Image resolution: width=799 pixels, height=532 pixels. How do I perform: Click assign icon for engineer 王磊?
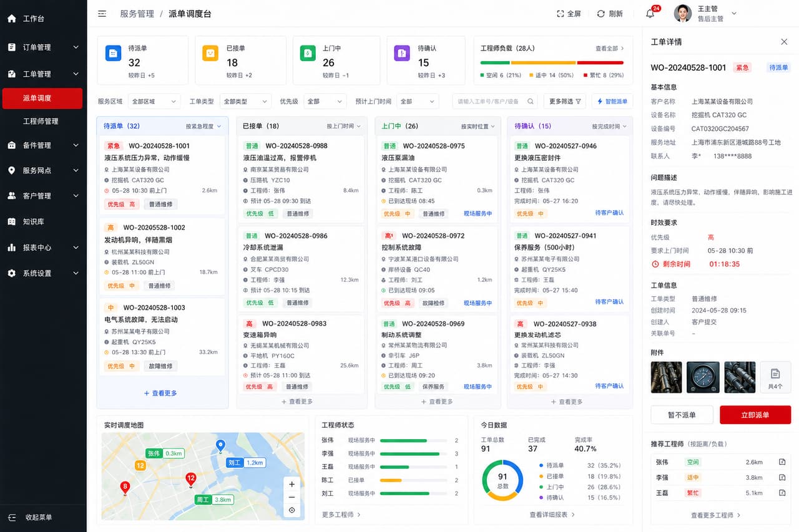[x=782, y=493]
